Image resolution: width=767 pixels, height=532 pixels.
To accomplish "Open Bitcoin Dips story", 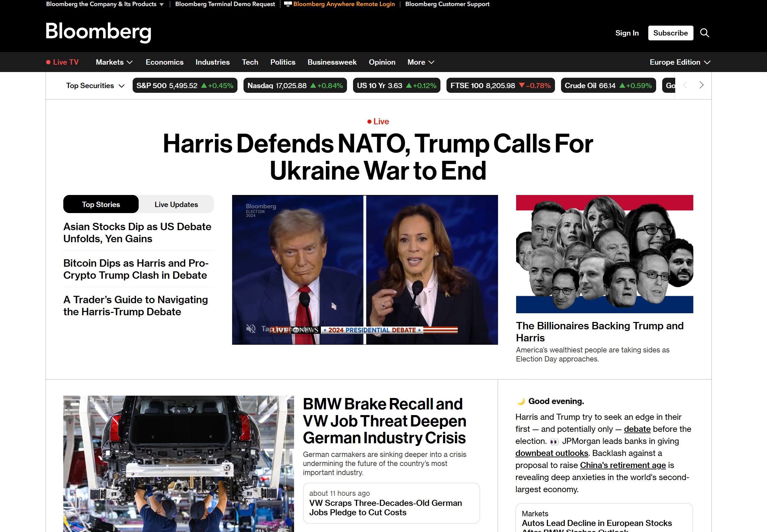I will point(136,269).
